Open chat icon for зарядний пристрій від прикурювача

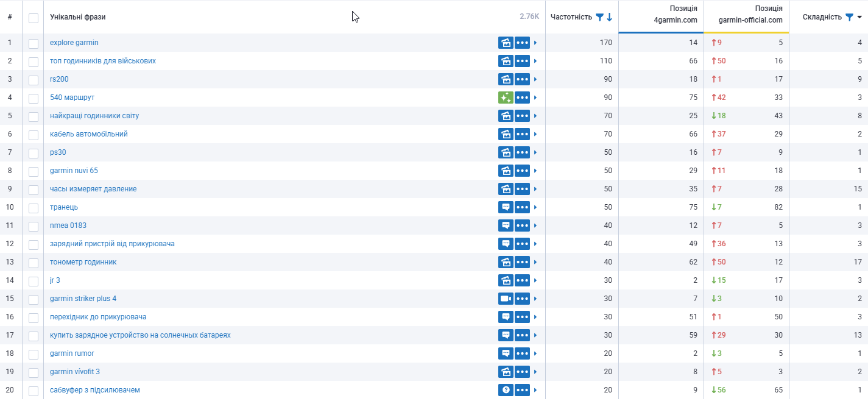pyautogui.click(x=506, y=244)
